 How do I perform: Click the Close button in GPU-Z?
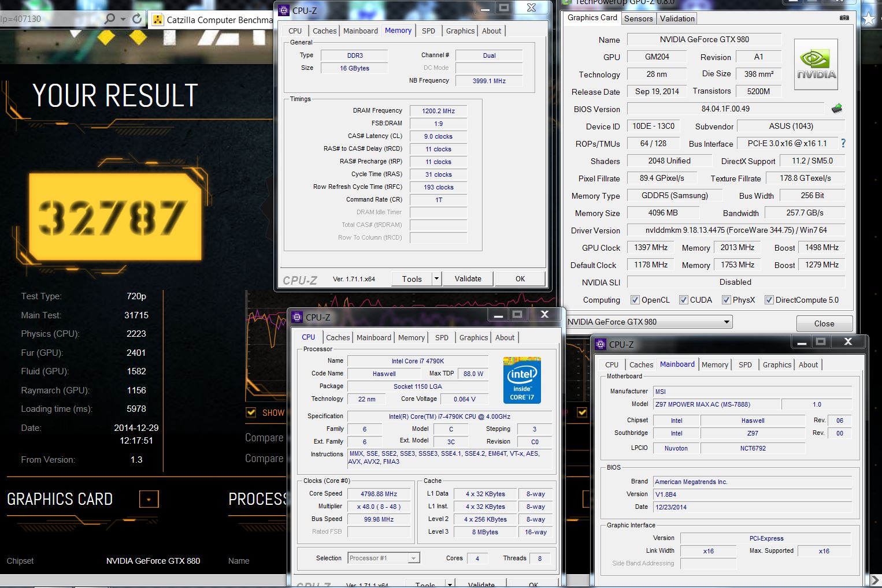tap(824, 323)
